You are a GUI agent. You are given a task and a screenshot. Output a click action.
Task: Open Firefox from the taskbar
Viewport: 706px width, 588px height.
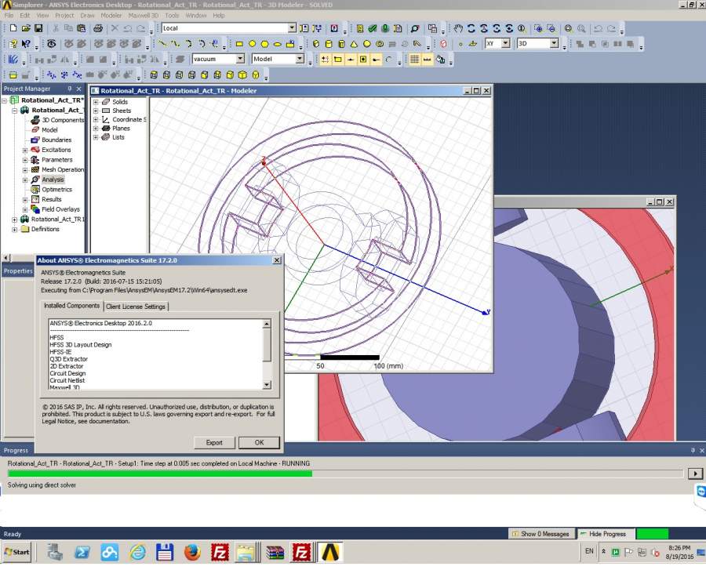192,552
